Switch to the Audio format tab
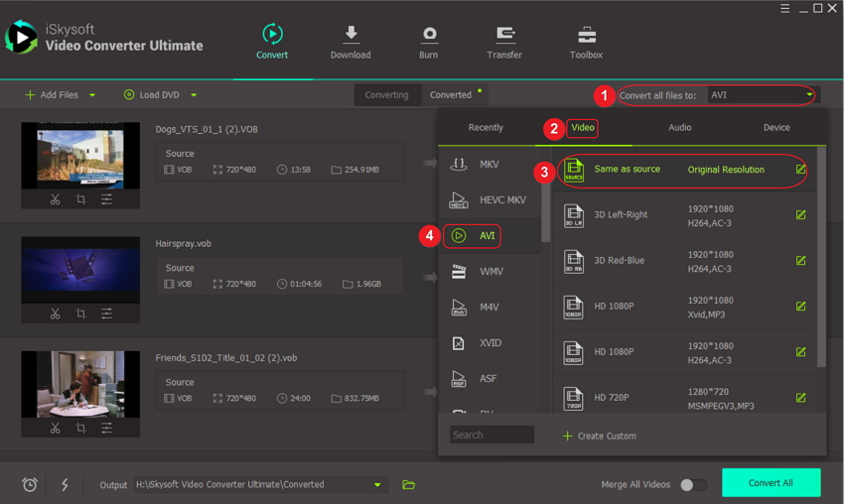This screenshot has height=504, width=844. click(x=679, y=128)
